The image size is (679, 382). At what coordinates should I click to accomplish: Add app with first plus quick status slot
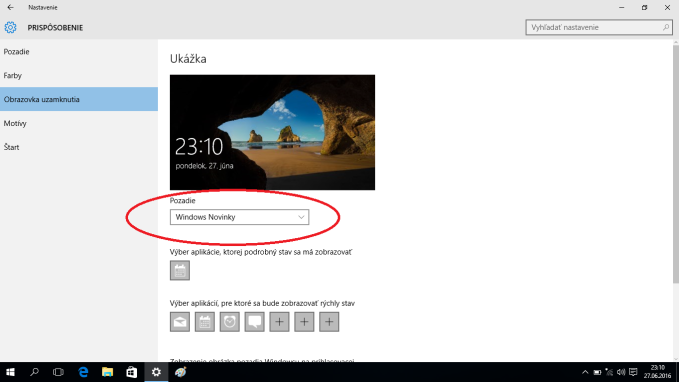coord(279,322)
